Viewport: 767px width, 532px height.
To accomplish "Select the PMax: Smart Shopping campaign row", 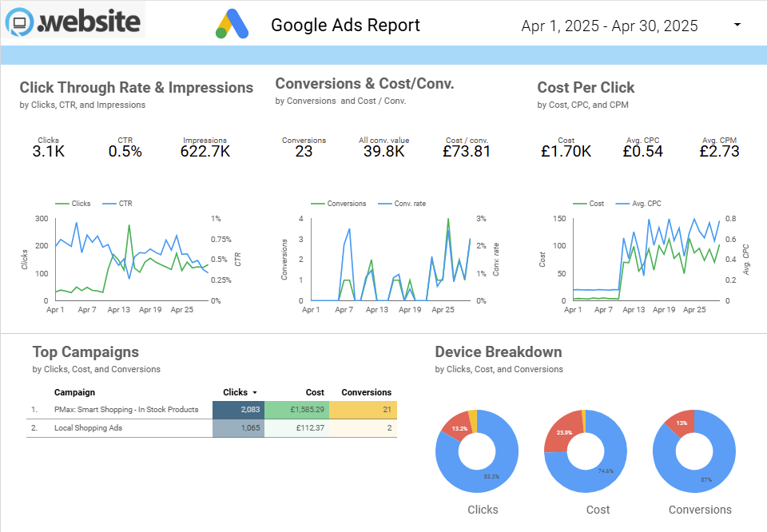I will point(212,410).
